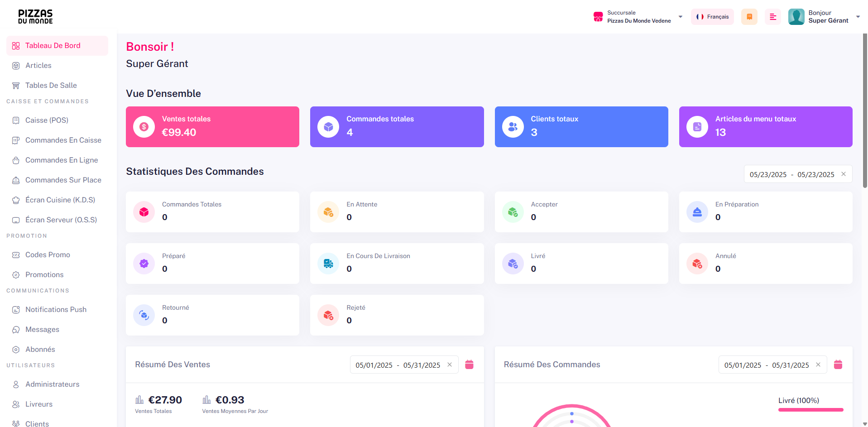Click the Livré (100%) pink progress bar
The image size is (868, 427).
(810, 410)
